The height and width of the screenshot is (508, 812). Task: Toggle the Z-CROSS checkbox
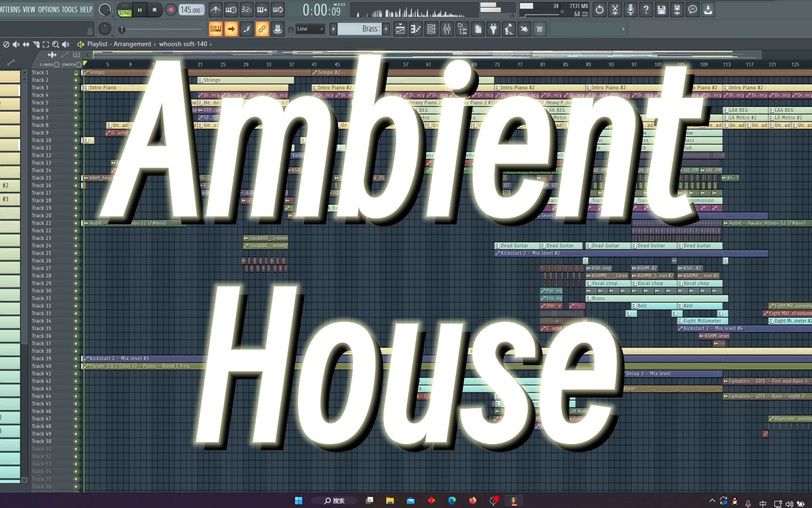tap(57, 64)
